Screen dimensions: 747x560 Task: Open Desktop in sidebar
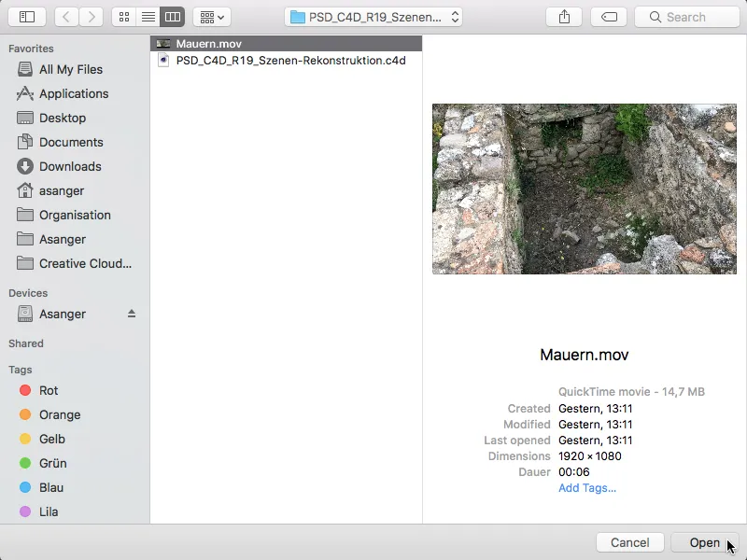point(63,119)
